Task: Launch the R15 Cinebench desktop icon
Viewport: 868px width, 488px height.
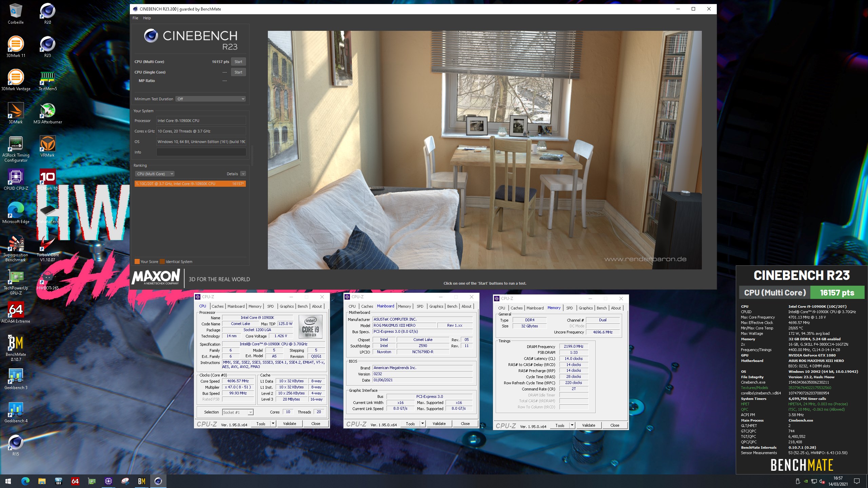Action: point(16,446)
